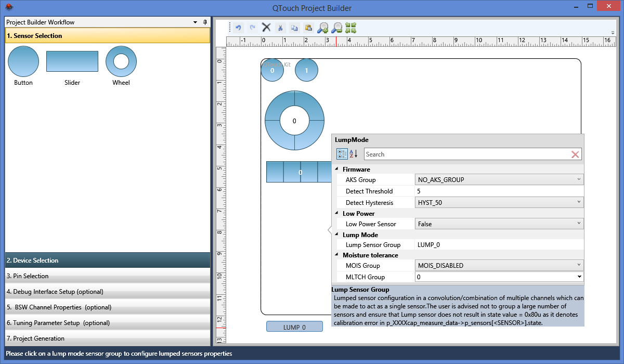Select the AKS Group property label
This screenshot has width=624, height=364.
coord(360,180)
